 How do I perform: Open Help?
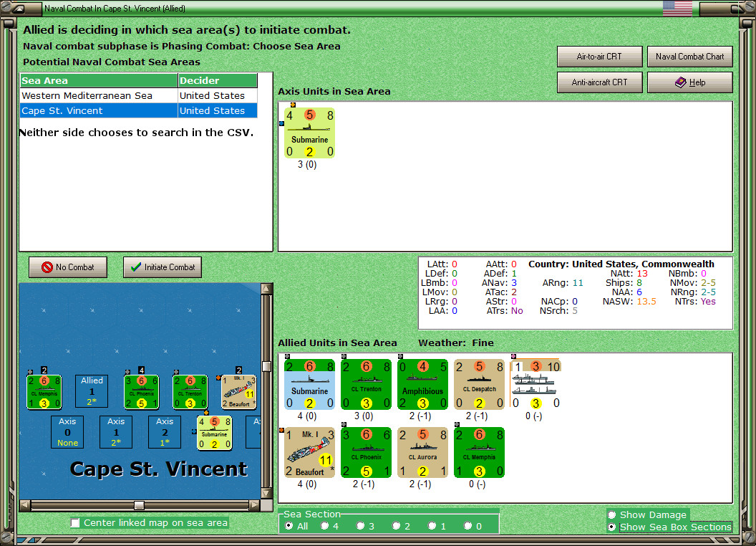[x=689, y=82]
